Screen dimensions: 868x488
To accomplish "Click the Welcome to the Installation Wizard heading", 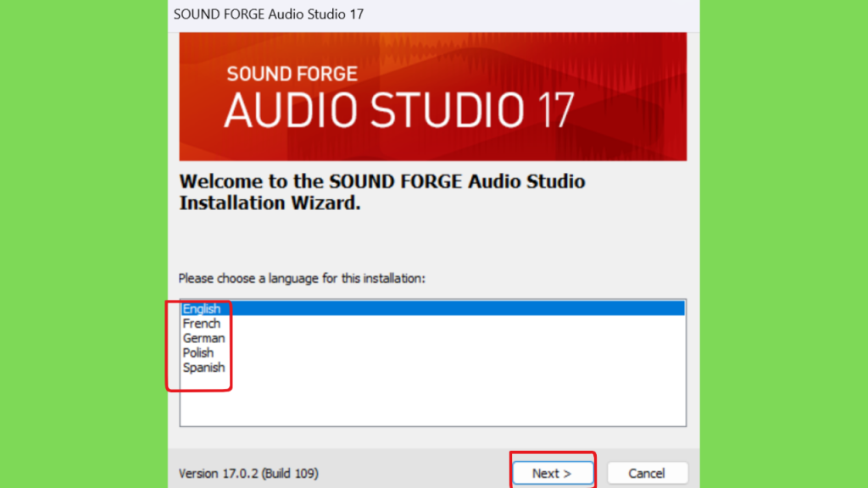I will [382, 192].
